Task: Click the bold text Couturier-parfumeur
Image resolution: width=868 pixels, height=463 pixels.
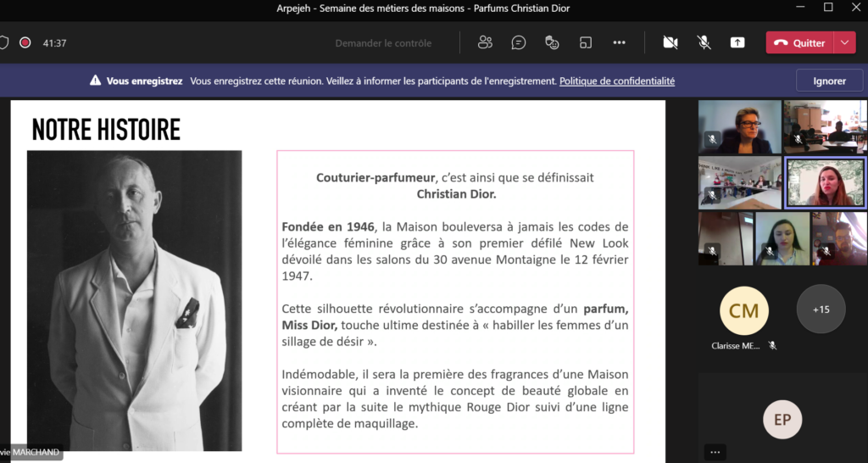Action: click(376, 178)
